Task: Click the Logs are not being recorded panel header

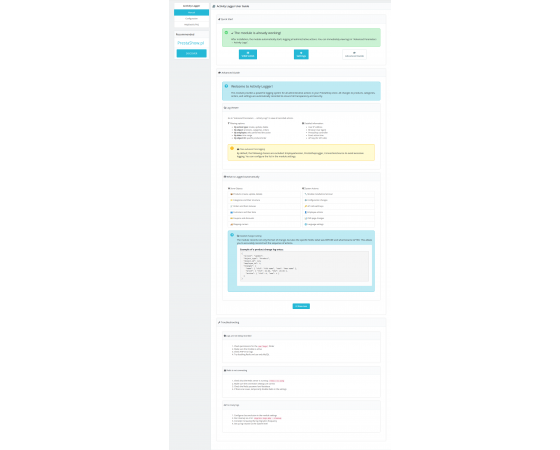Action: (x=301, y=336)
